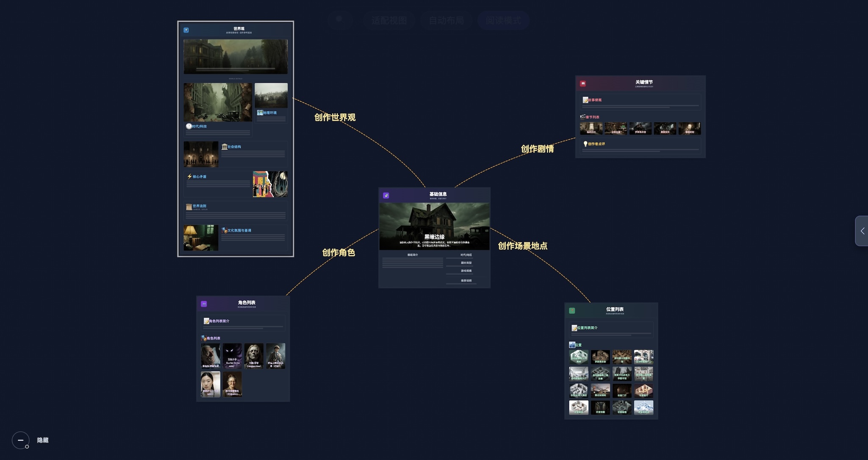The height and width of the screenshot is (460, 868).
Task: Toggle the 阅读模式 reading mode
Action: point(503,20)
